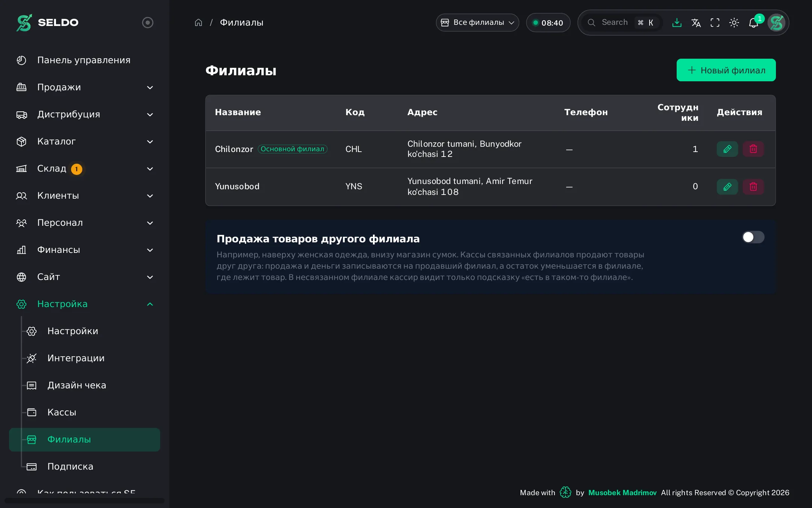Switch theme with the sun icon
812x508 pixels.
pos(734,23)
